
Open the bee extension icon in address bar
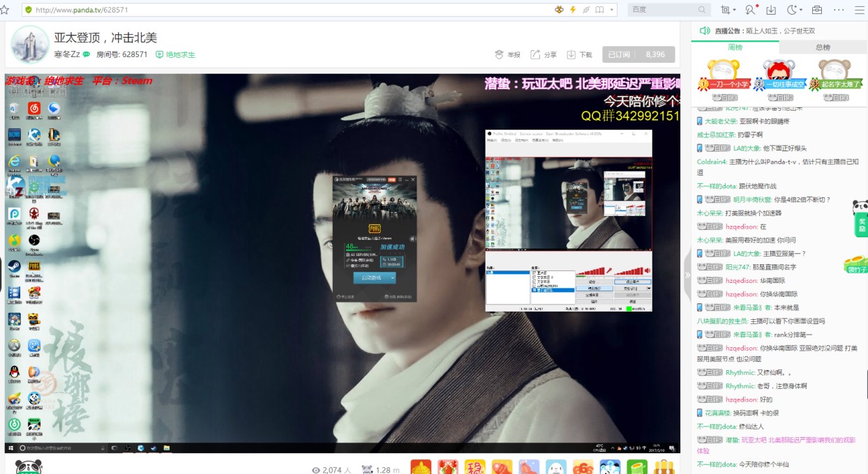(x=558, y=10)
